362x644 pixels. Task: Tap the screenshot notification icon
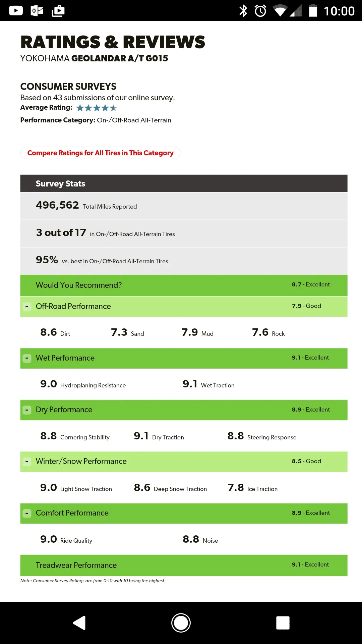(58, 11)
